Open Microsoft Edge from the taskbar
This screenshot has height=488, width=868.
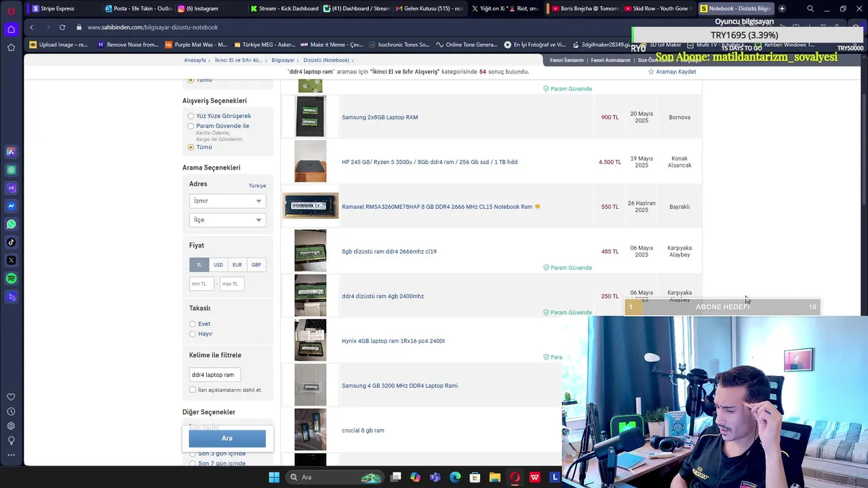click(455, 477)
